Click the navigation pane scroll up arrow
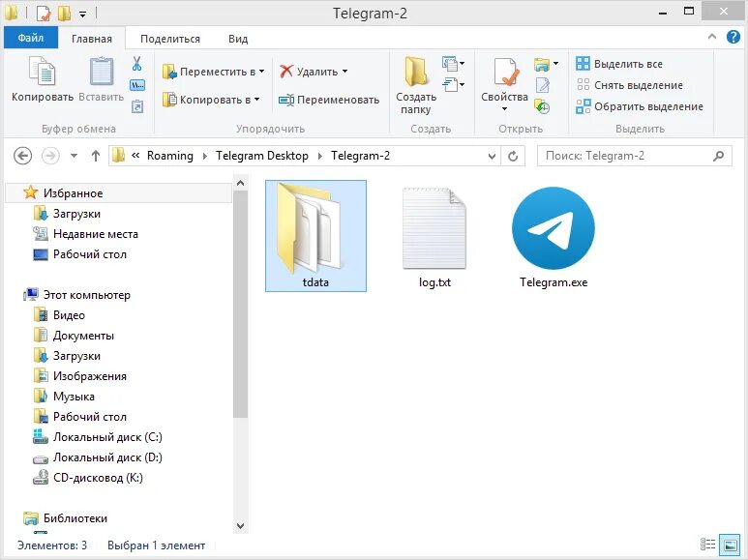 [x=240, y=183]
